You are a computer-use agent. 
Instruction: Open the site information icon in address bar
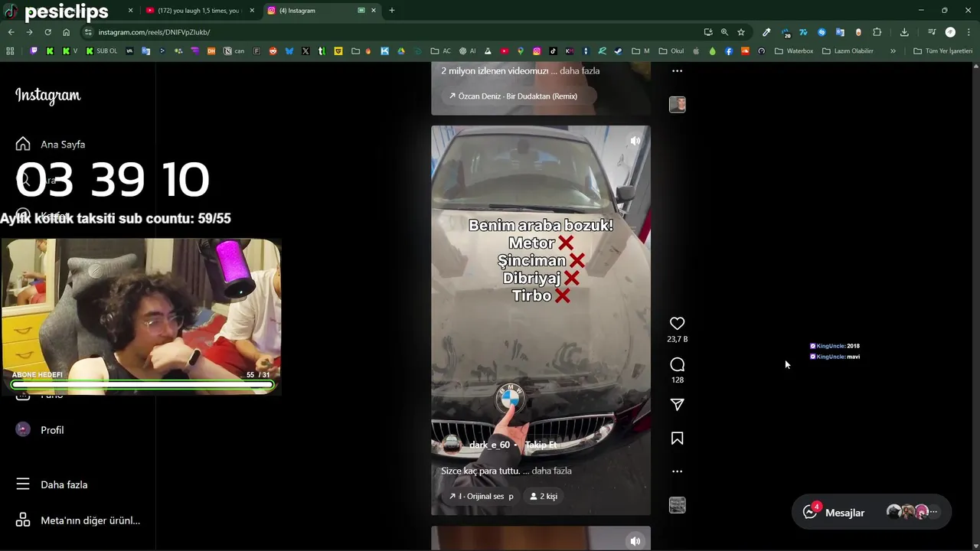coord(89,32)
